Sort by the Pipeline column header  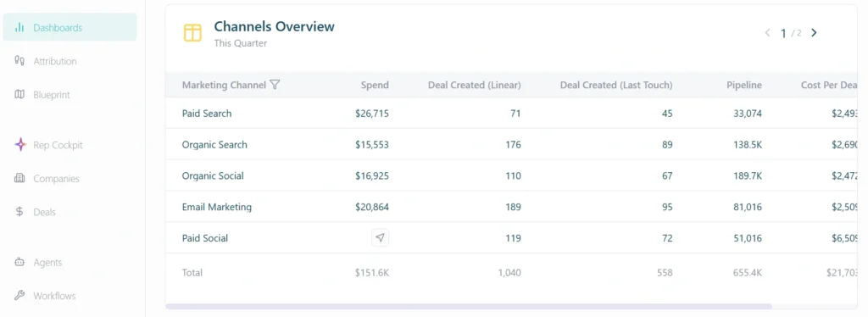coord(744,86)
